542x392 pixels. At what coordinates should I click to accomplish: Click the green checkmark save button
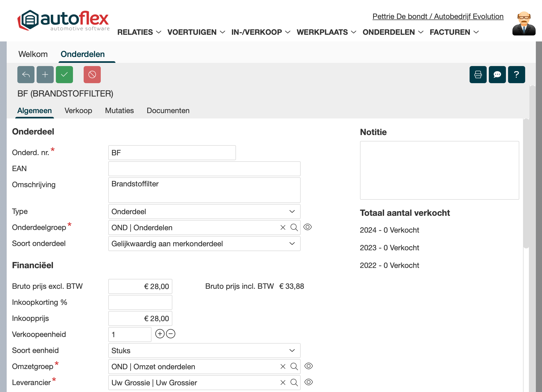pos(64,75)
